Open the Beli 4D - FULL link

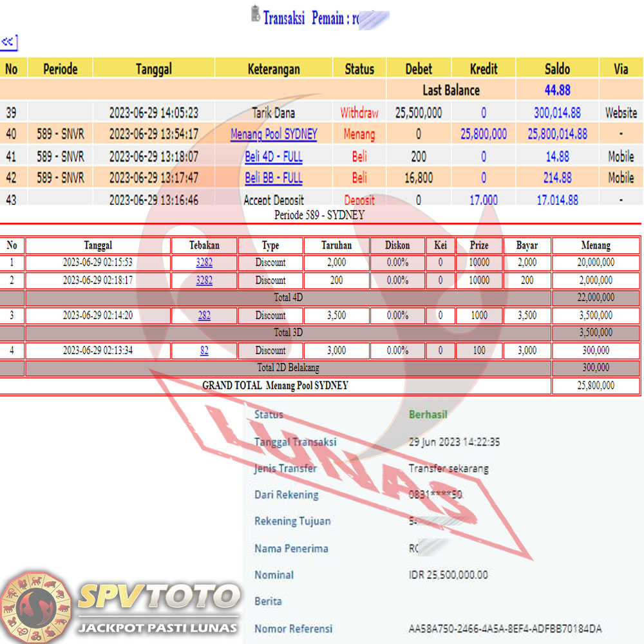click(x=274, y=156)
